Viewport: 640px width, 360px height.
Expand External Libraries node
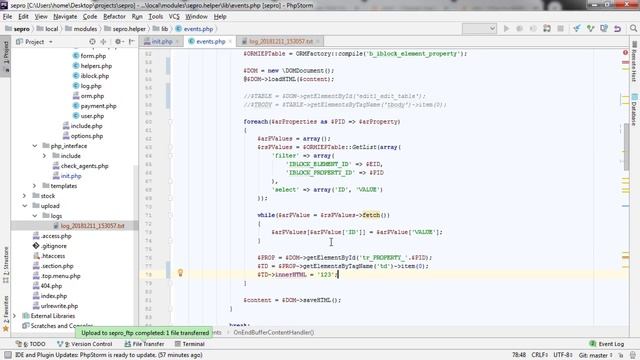[x=15, y=316]
